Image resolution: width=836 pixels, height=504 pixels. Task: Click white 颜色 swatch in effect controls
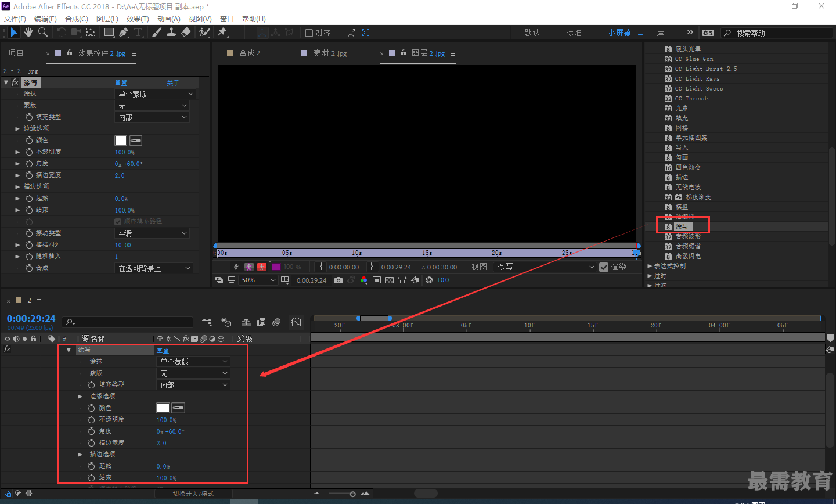121,141
